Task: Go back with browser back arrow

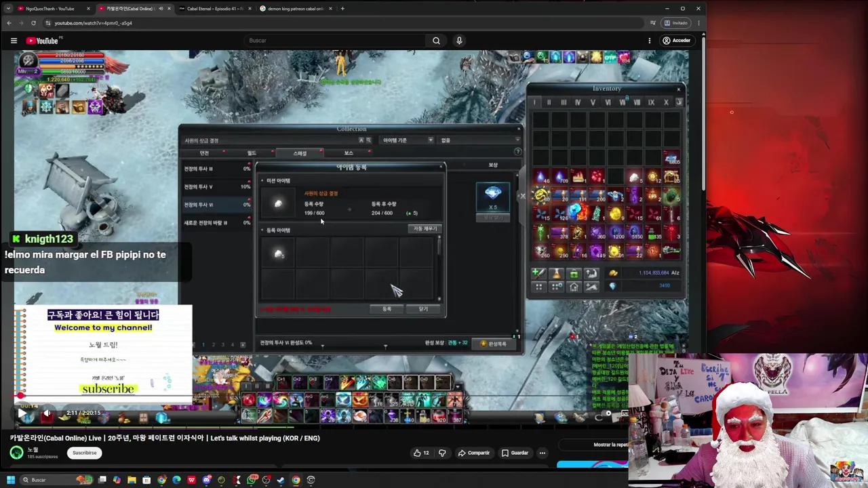Action: point(9,23)
